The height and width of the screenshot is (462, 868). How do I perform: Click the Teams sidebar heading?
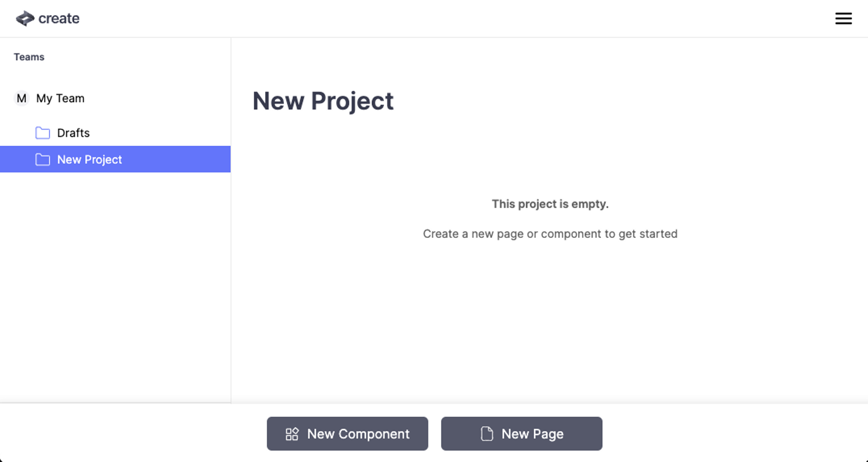(x=29, y=57)
